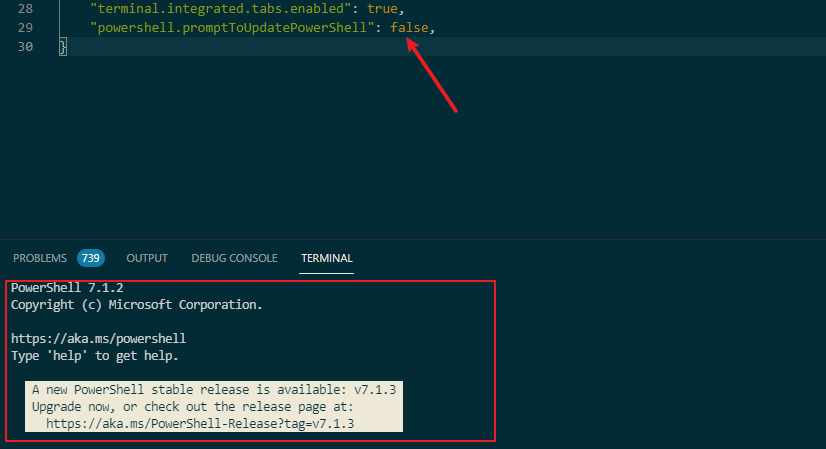826x449 pixels.
Task: Click the 739 problems count badge
Action: click(91, 258)
